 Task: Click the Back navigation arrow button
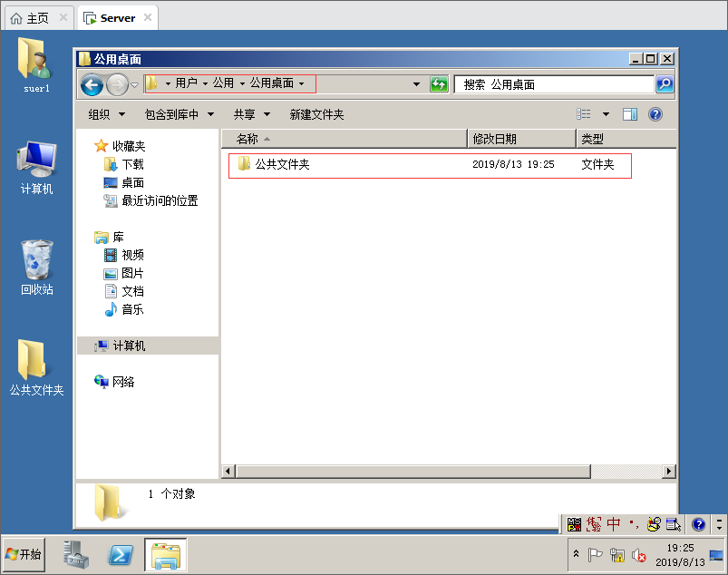tap(92, 84)
